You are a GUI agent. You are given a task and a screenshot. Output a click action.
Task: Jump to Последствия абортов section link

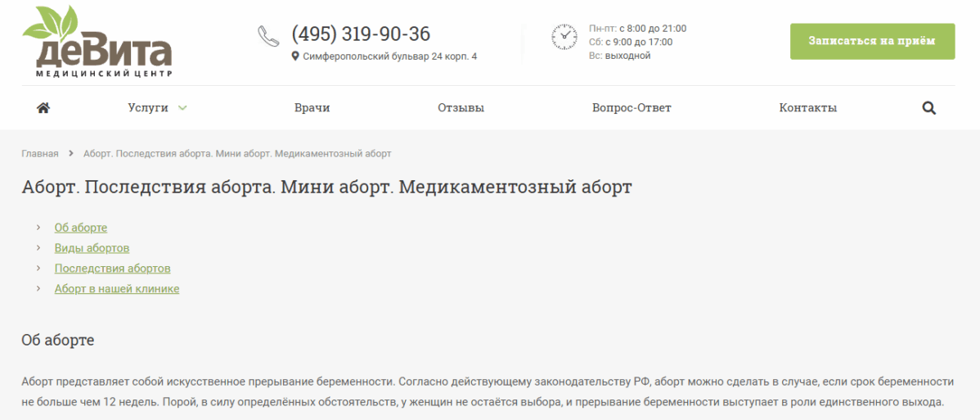pyautogui.click(x=113, y=269)
